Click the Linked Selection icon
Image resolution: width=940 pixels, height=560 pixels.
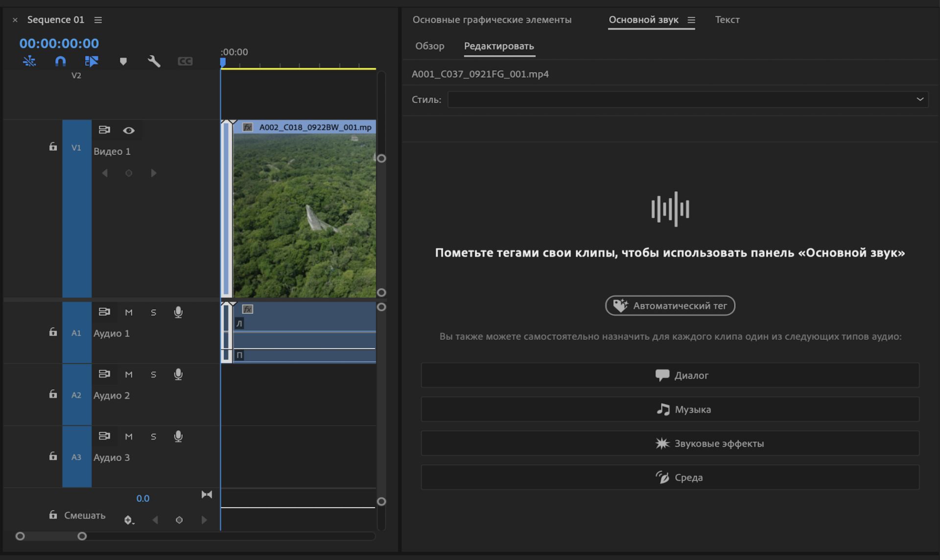coord(92,61)
